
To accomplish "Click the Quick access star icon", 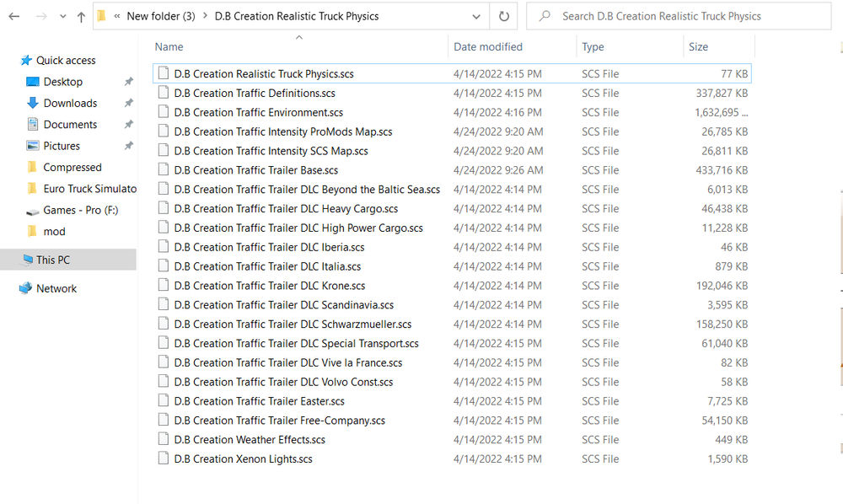I will coord(27,60).
